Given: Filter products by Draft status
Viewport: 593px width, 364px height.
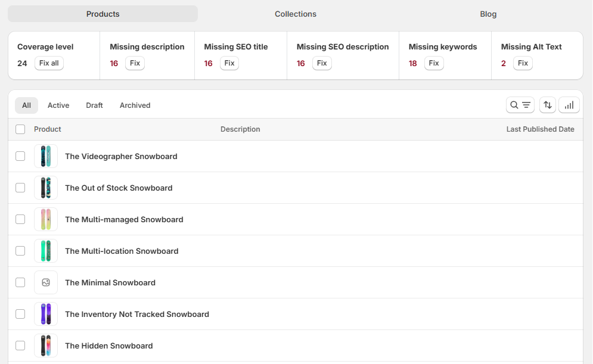Looking at the screenshot, I should tap(94, 105).
